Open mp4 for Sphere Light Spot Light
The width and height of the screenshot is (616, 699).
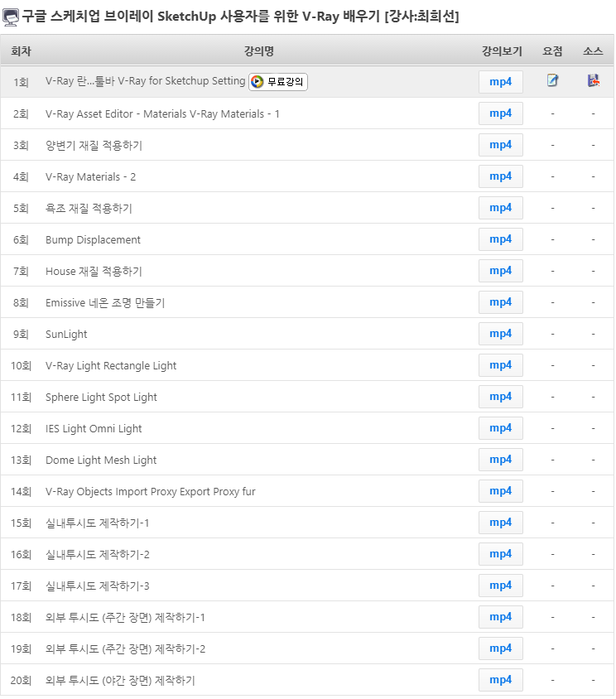pyautogui.click(x=501, y=397)
